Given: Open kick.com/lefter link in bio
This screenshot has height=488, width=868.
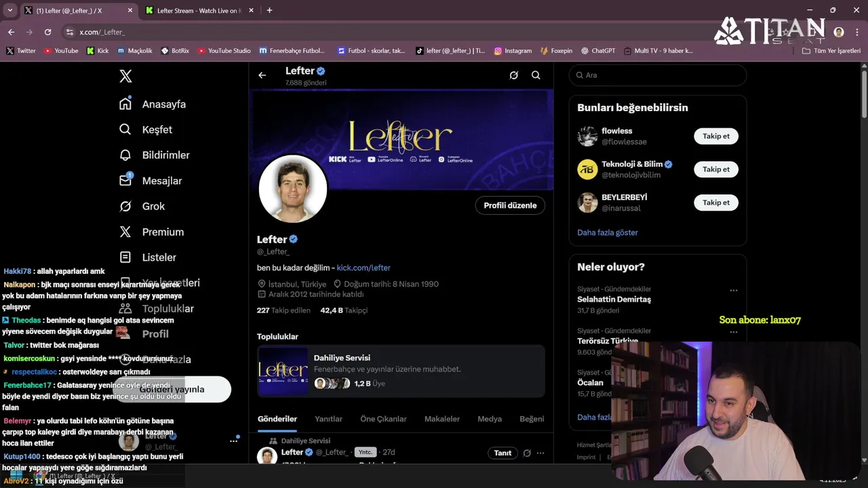Looking at the screenshot, I should [363, 268].
